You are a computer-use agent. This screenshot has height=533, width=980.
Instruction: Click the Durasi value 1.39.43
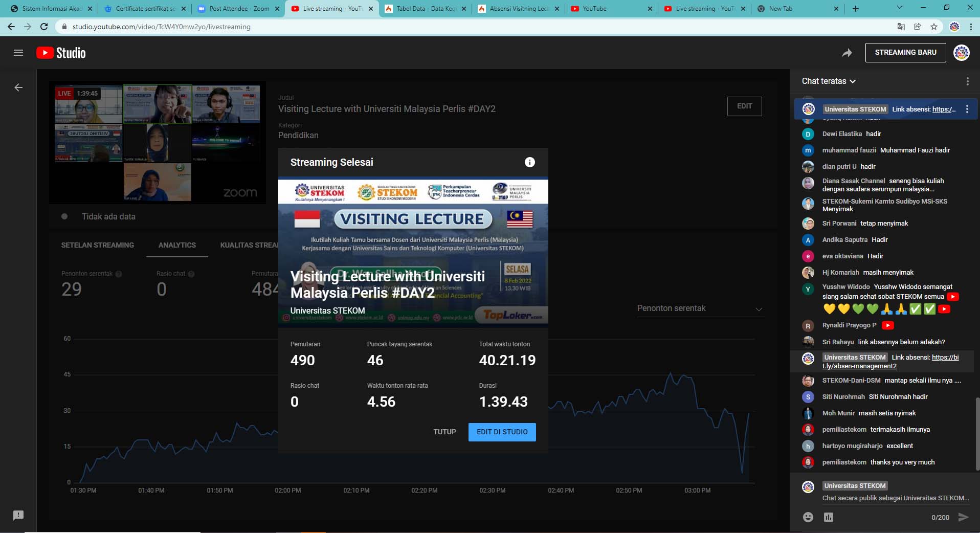503,402
